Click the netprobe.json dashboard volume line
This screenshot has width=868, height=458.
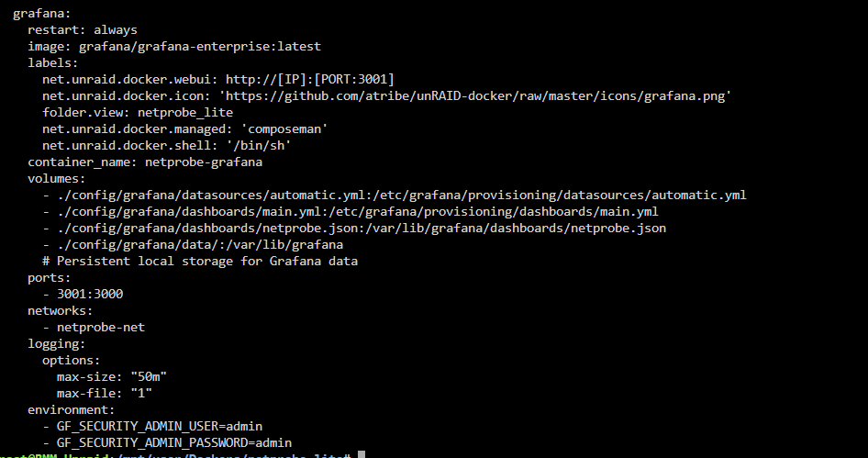354,229
